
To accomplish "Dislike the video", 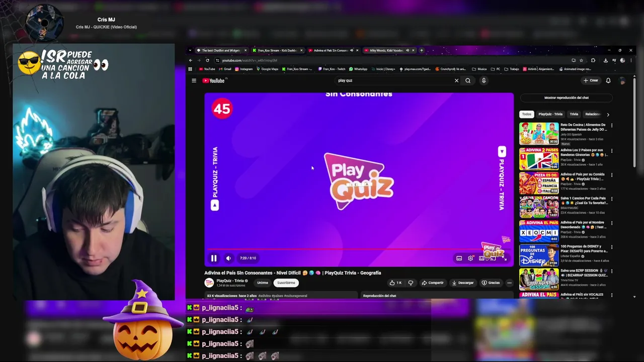I will pos(411,283).
